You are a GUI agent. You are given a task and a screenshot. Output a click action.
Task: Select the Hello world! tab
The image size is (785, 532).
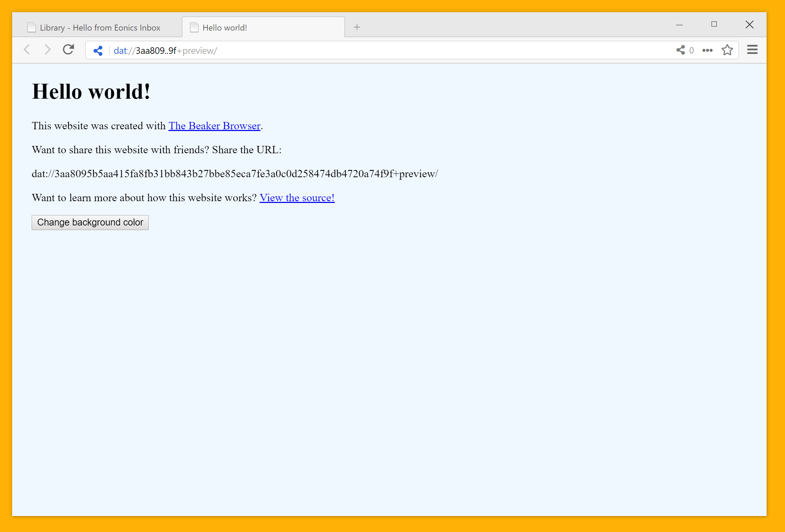[224, 27]
